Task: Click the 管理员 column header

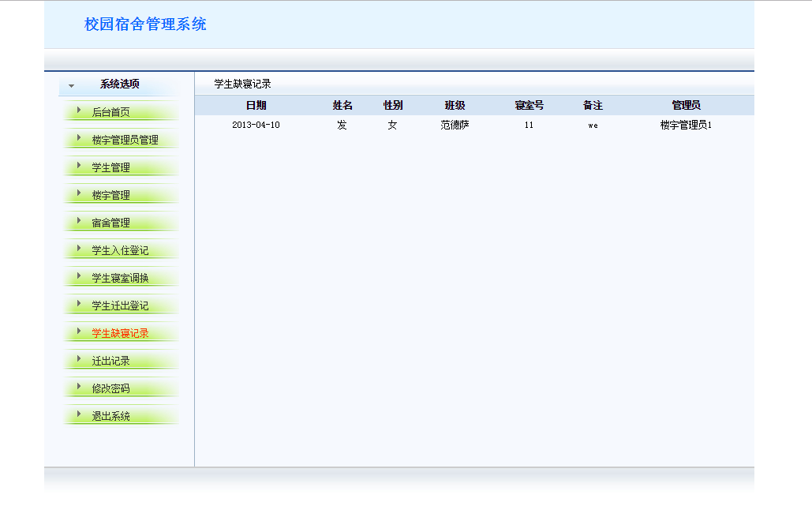Action: click(x=687, y=105)
